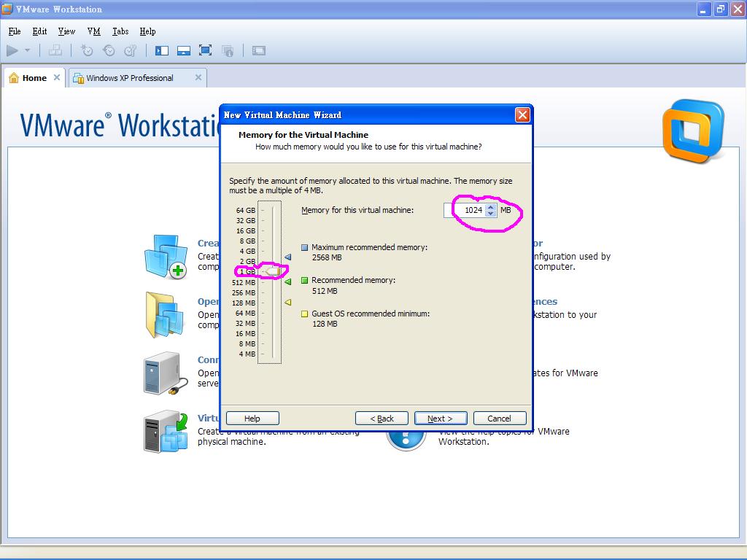The width and height of the screenshot is (747, 560).
Task: Click the Next > button
Action: pyautogui.click(x=441, y=418)
